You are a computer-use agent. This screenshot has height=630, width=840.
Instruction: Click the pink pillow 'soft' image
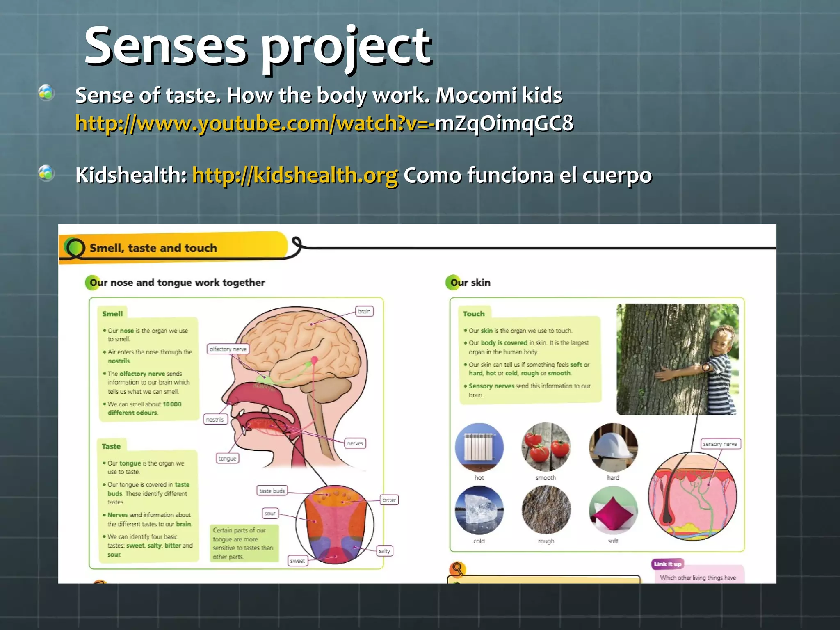pos(613,510)
